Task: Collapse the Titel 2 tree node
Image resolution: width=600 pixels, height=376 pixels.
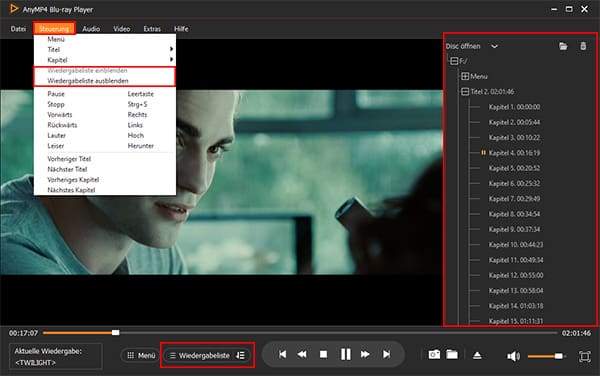Action: [465, 91]
